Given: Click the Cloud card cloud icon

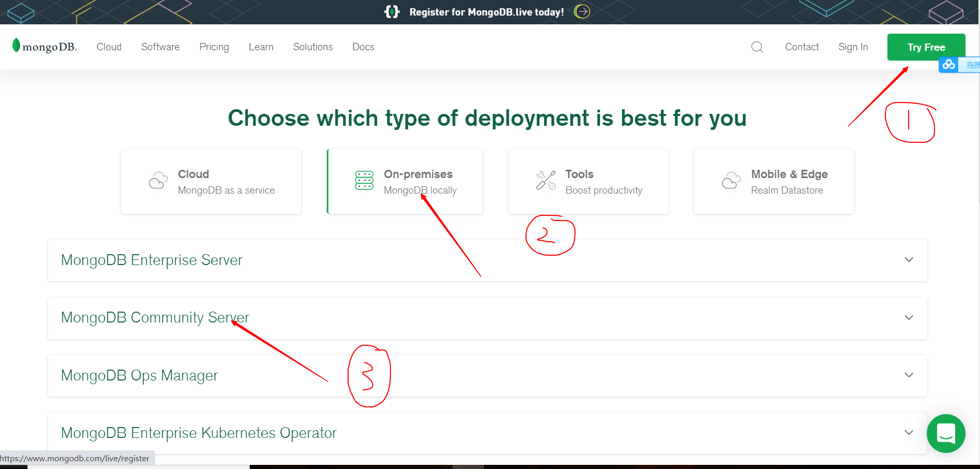Looking at the screenshot, I should [x=158, y=181].
